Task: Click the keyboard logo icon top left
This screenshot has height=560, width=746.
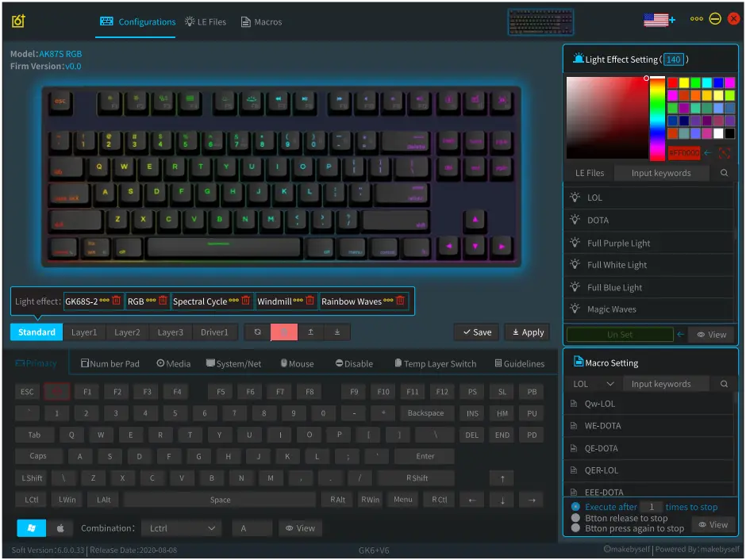Action: pos(19,21)
